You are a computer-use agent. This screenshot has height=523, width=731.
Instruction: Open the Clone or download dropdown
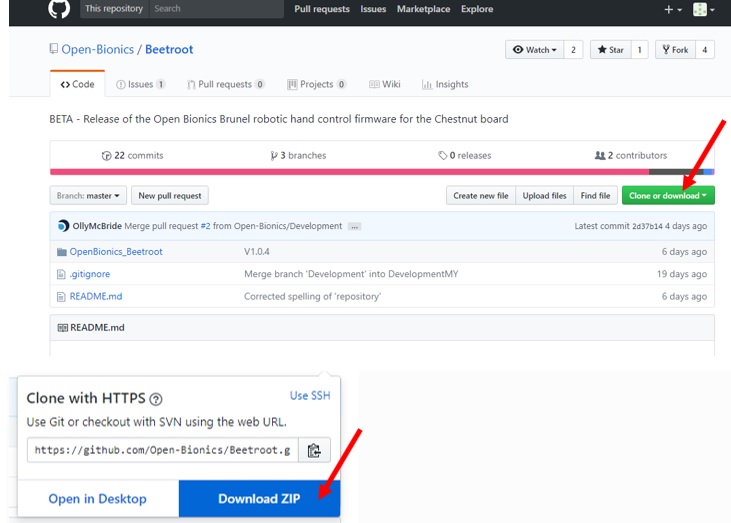(668, 196)
